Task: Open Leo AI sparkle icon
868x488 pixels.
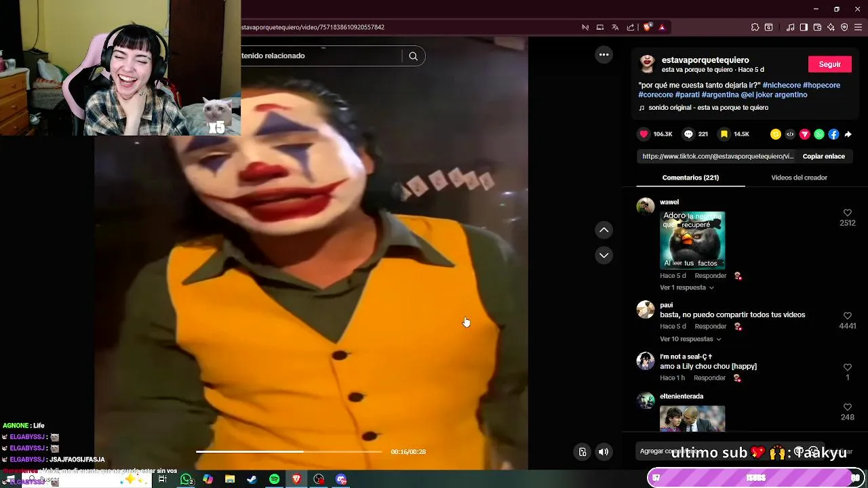Action: coord(831,27)
